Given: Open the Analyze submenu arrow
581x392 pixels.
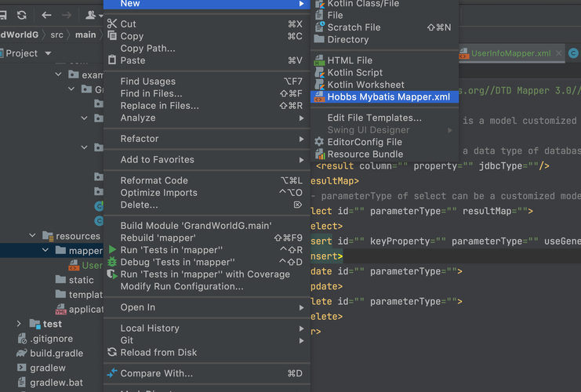Looking at the screenshot, I should [302, 118].
